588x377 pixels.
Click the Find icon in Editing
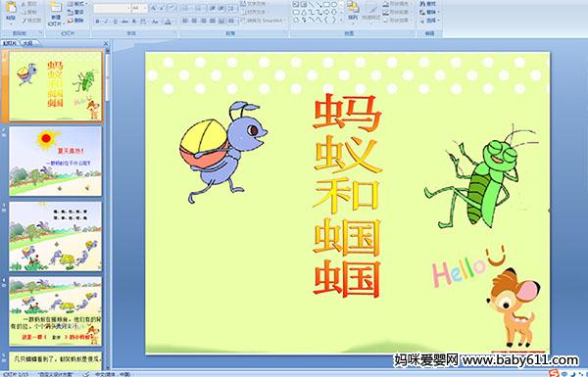428,4
